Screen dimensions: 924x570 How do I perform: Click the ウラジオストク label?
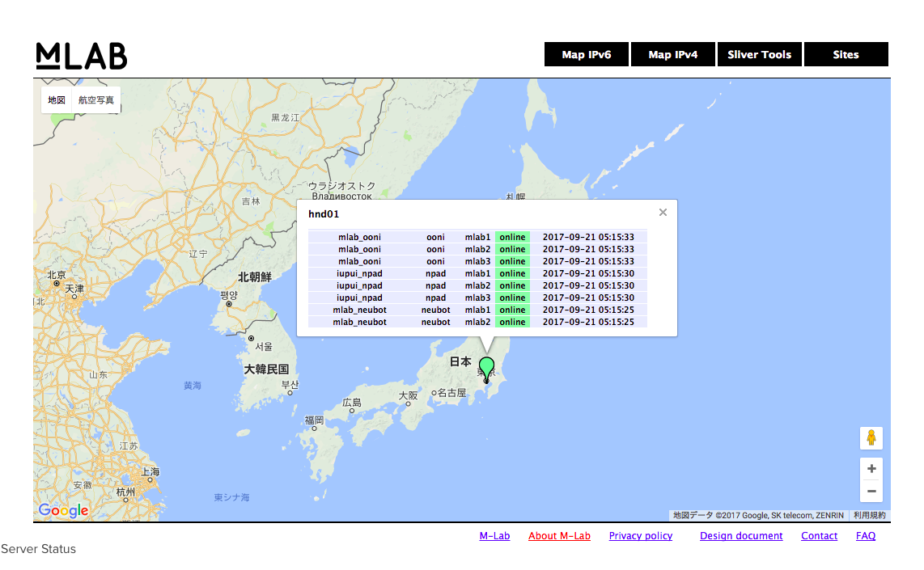click(341, 186)
